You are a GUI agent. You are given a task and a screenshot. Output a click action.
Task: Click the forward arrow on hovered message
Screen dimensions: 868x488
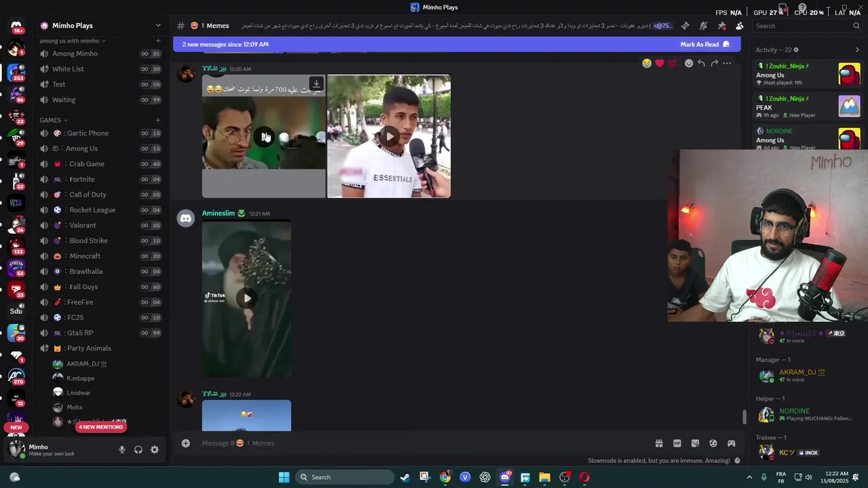tap(714, 63)
